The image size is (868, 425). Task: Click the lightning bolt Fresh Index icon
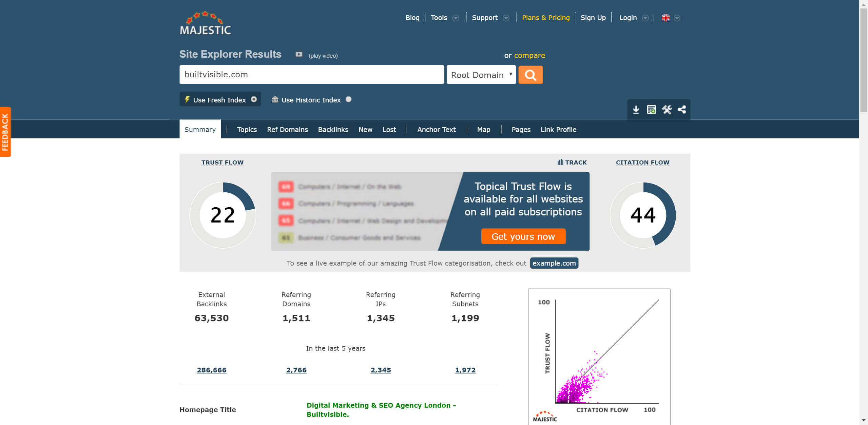coord(187,99)
